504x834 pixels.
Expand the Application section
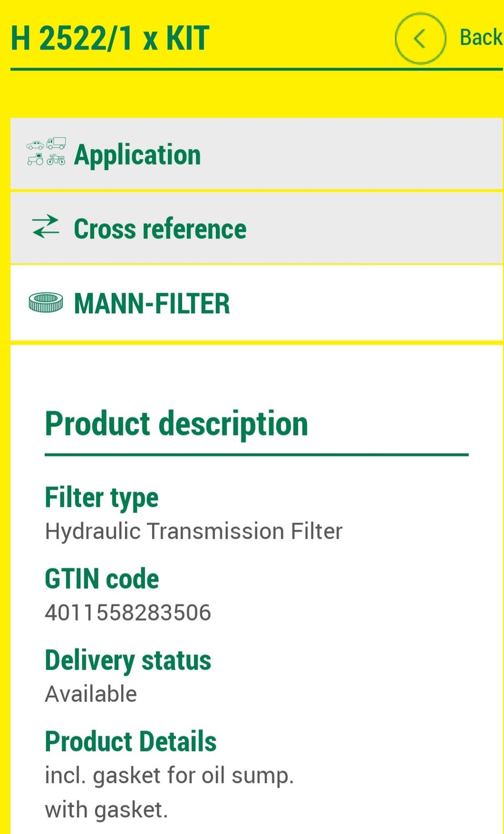coord(138,155)
